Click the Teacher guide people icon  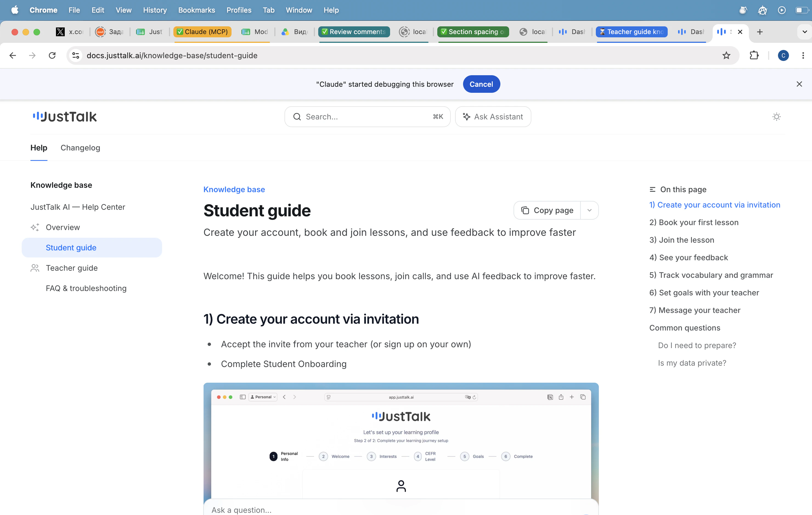point(35,268)
